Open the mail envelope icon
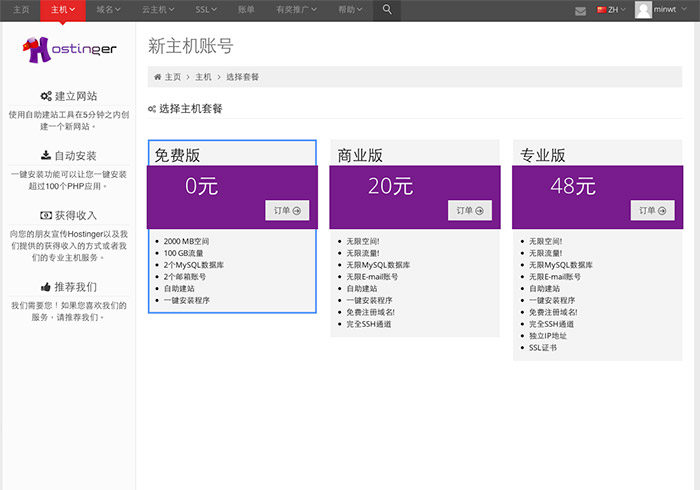The height and width of the screenshot is (490, 700). 580,11
